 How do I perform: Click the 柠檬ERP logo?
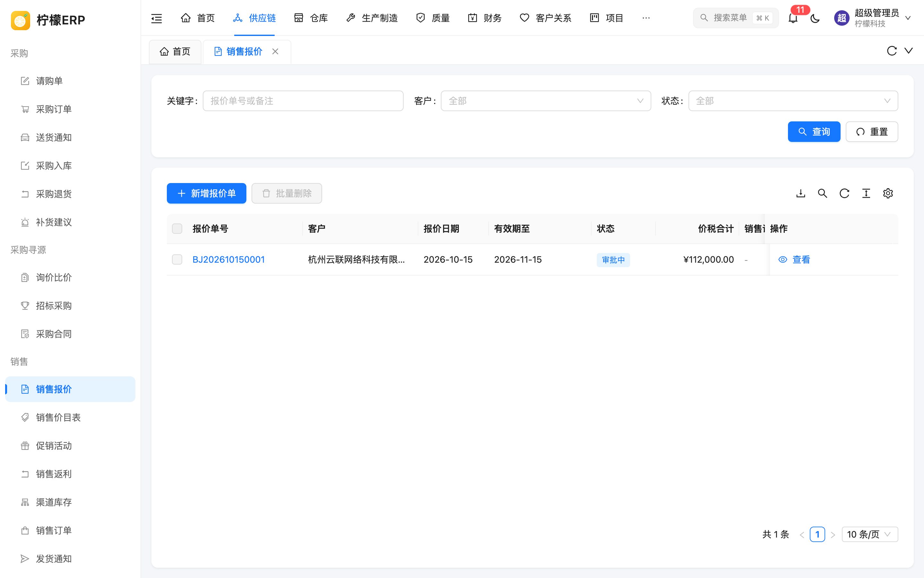point(48,20)
